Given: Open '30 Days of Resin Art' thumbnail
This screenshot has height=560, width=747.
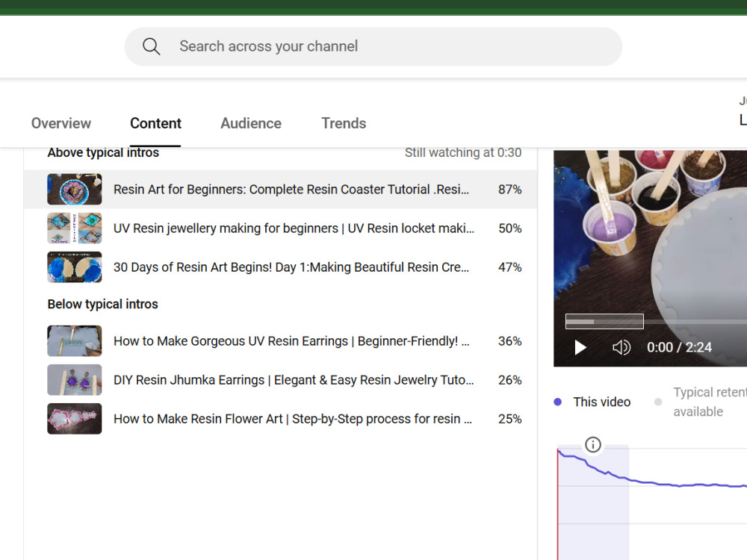Looking at the screenshot, I should [x=74, y=267].
